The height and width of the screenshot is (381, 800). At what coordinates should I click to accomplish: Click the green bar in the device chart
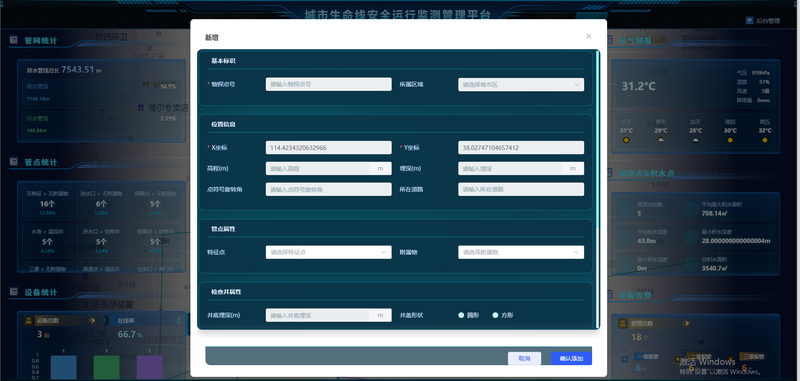click(x=107, y=367)
